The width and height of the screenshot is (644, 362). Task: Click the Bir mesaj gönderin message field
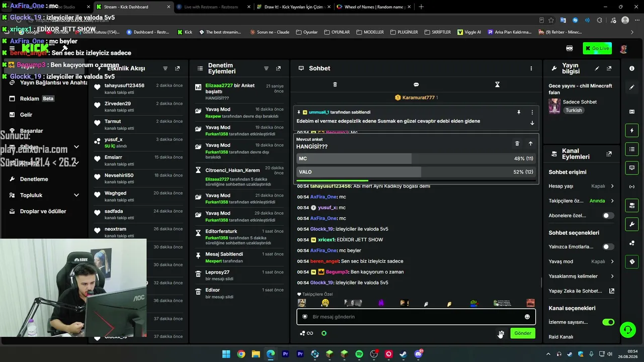416,317
